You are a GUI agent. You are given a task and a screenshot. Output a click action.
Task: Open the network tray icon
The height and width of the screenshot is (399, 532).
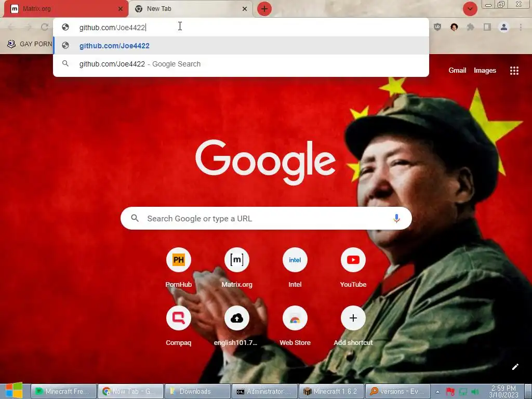click(x=463, y=392)
